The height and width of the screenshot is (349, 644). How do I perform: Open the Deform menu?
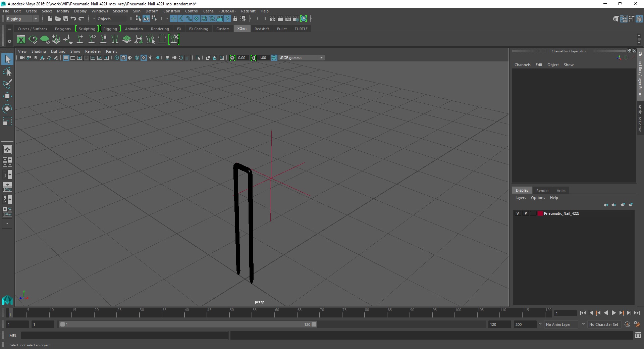pos(152,11)
